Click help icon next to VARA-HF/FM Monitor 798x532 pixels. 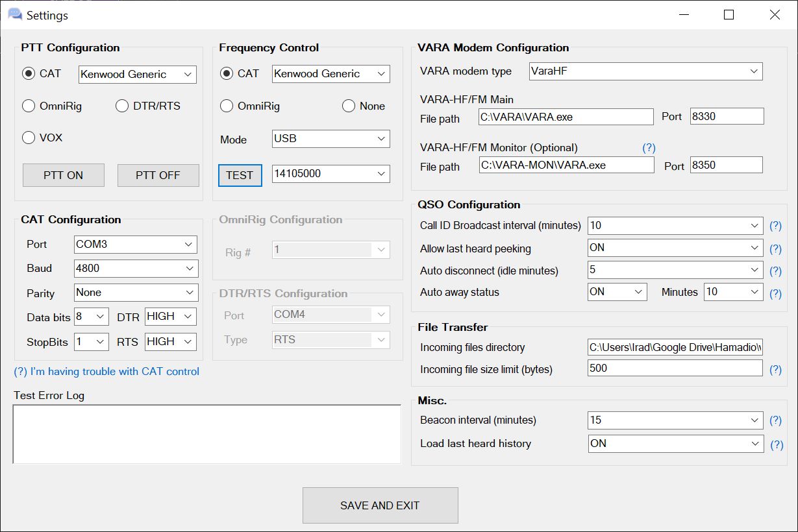pos(649,147)
